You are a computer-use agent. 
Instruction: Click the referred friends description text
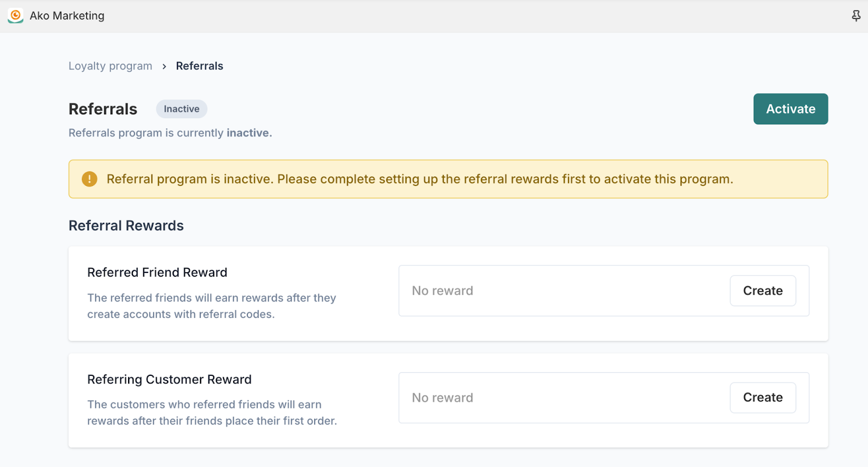pyautogui.click(x=212, y=306)
